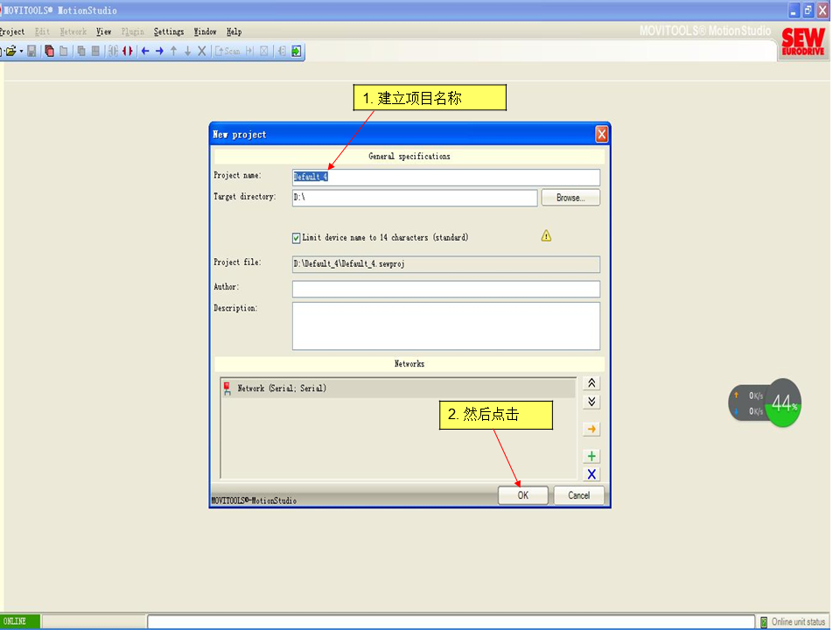Click the green plus add network icon
The height and width of the screenshot is (630, 840).
click(591, 456)
